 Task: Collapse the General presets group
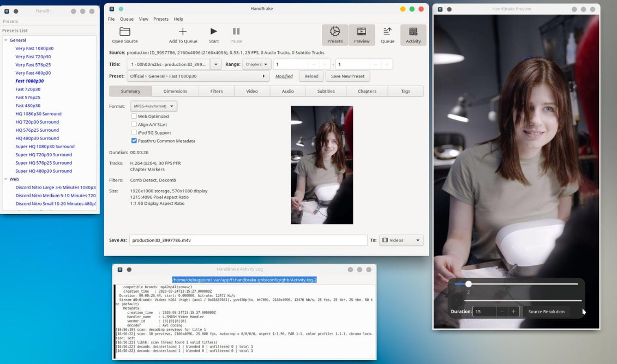[5, 40]
